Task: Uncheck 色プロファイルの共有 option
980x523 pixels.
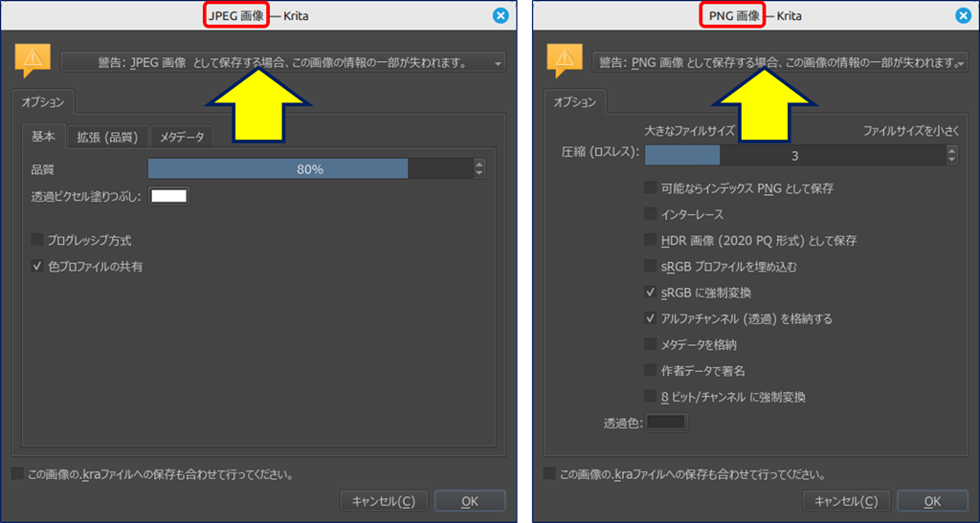Action: tap(38, 267)
